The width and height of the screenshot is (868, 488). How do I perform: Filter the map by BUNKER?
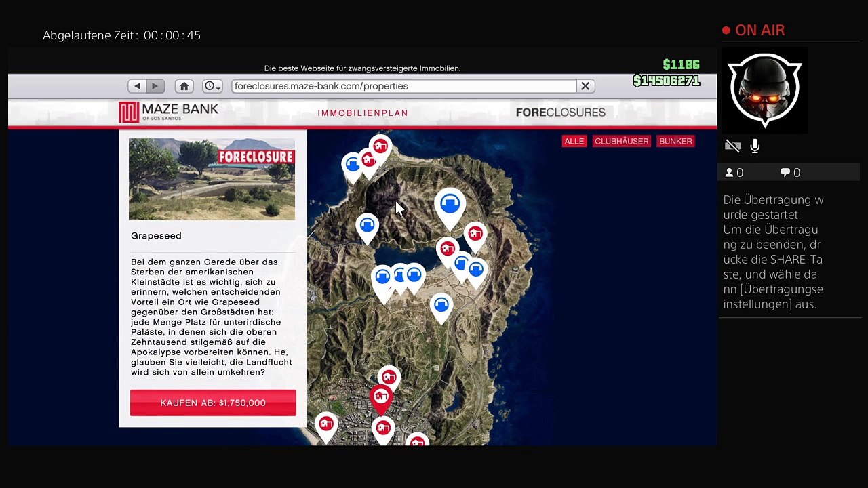tap(675, 141)
